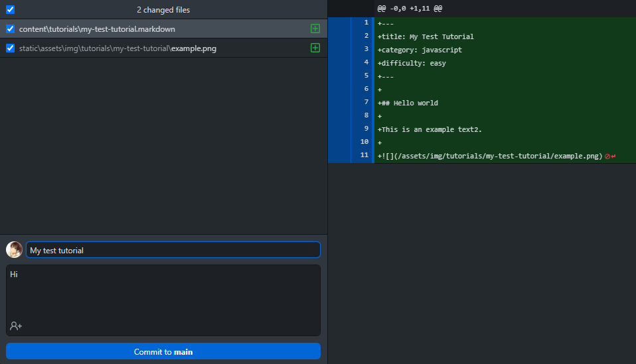The width and height of the screenshot is (636, 364).
Task: Click the '2 changed files' header label
Action: point(163,10)
